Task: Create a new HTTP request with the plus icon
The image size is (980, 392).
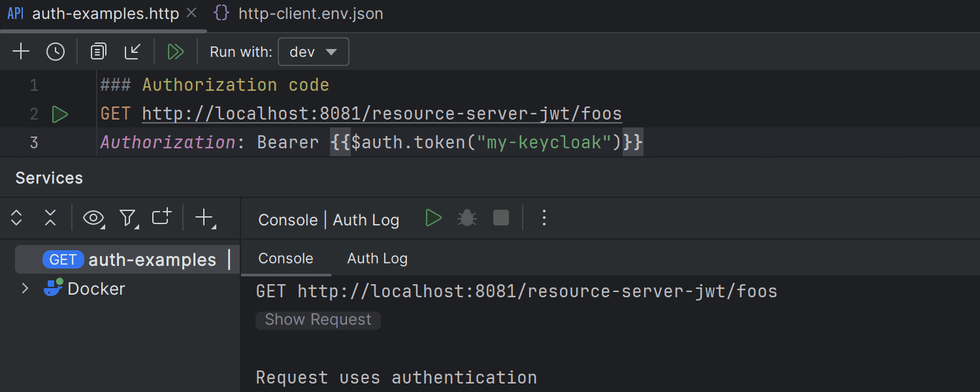Action: (x=20, y=51)
